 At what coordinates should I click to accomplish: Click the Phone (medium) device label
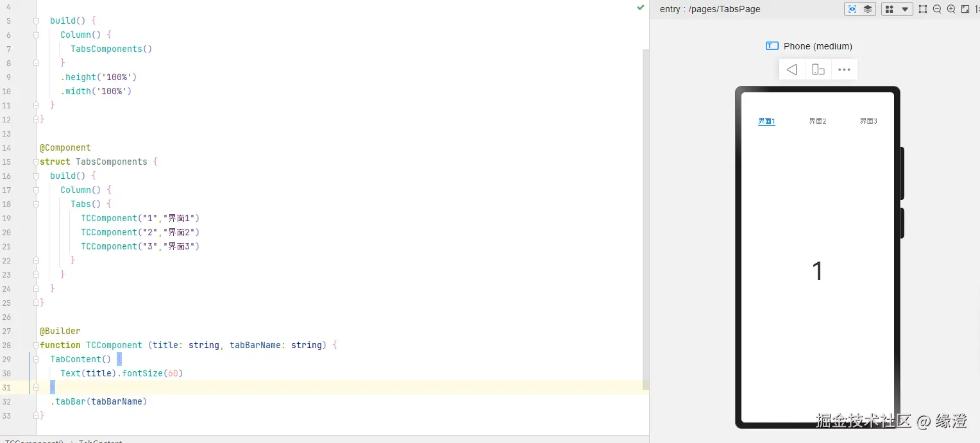(x=818, y=46)
